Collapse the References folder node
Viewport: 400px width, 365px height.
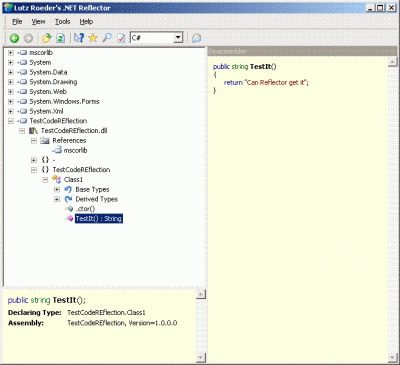[34, 141]
